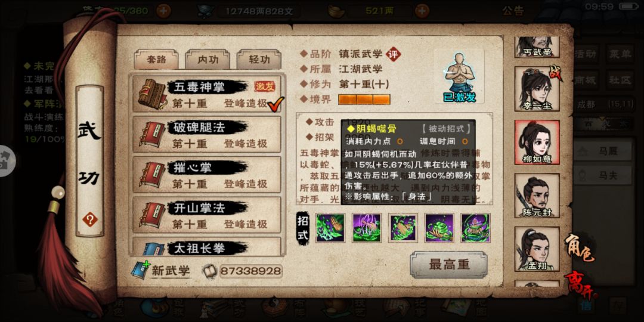
Task: Click the 最高重 button
Action: click(448, 265)
